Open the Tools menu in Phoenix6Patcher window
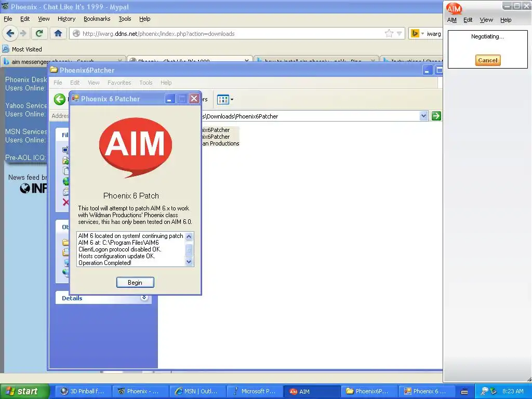 coord(146,83)
